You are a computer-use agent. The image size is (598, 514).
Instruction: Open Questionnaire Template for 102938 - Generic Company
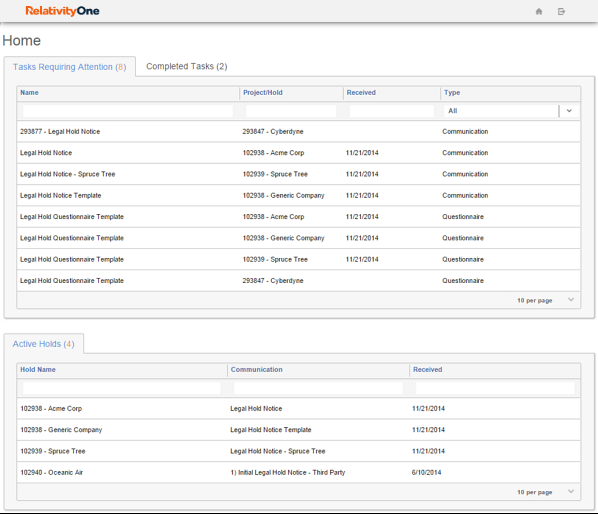point(72,238)
